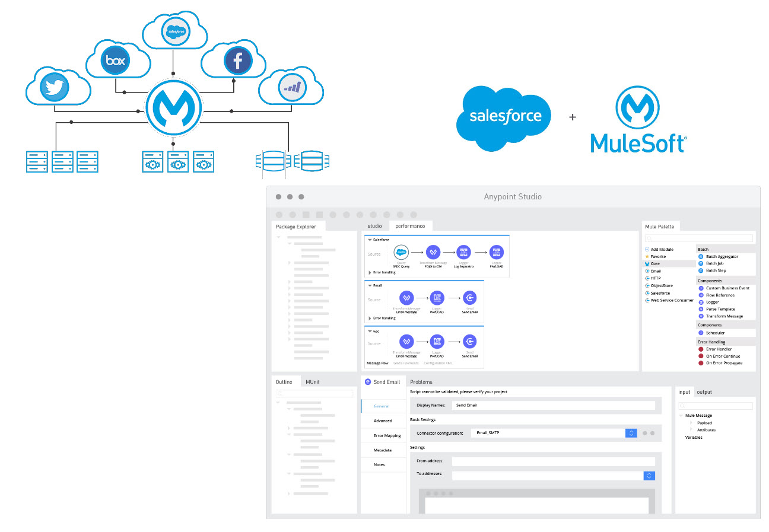Click the Mule Palette search field

pos(699,238)
